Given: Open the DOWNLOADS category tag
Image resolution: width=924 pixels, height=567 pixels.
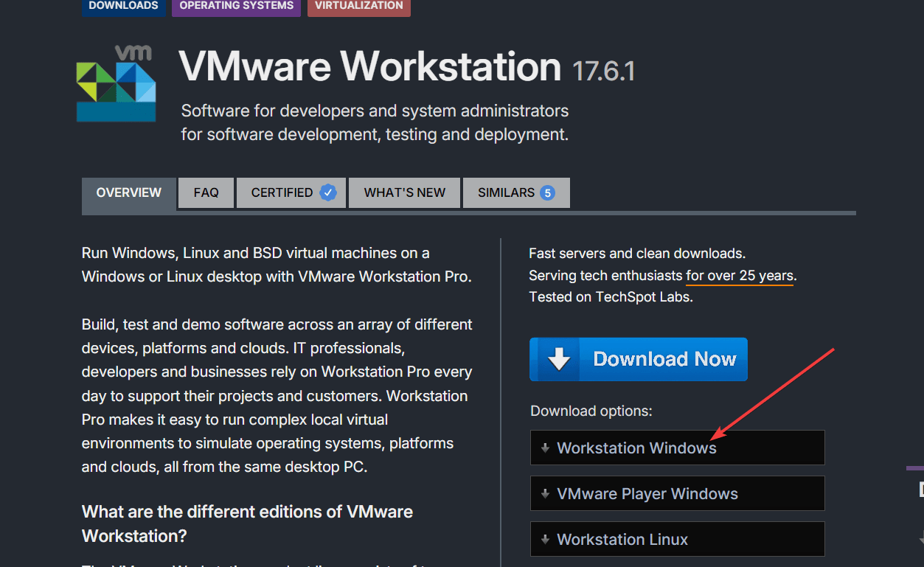Looking at the screenshot, I should click(x=123, y=5).
